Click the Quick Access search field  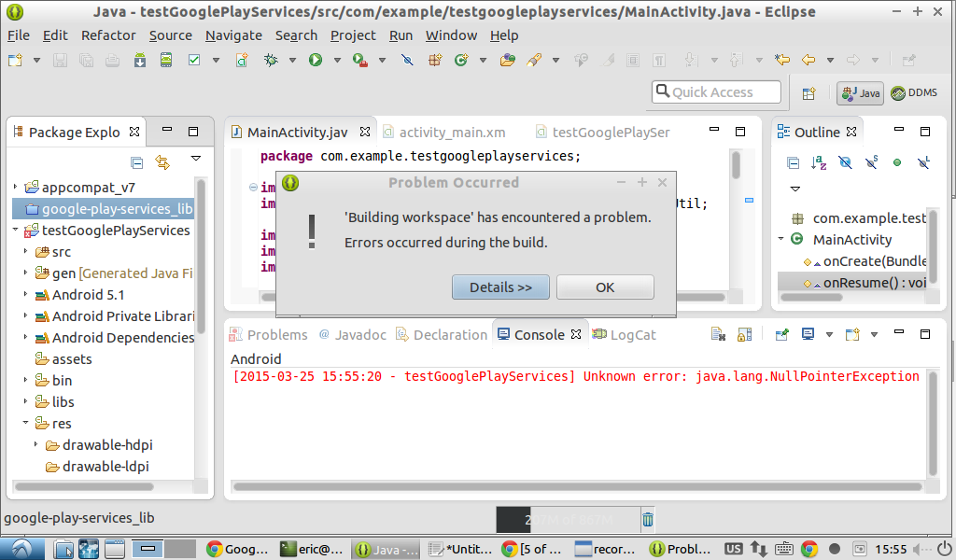(716, 92)
